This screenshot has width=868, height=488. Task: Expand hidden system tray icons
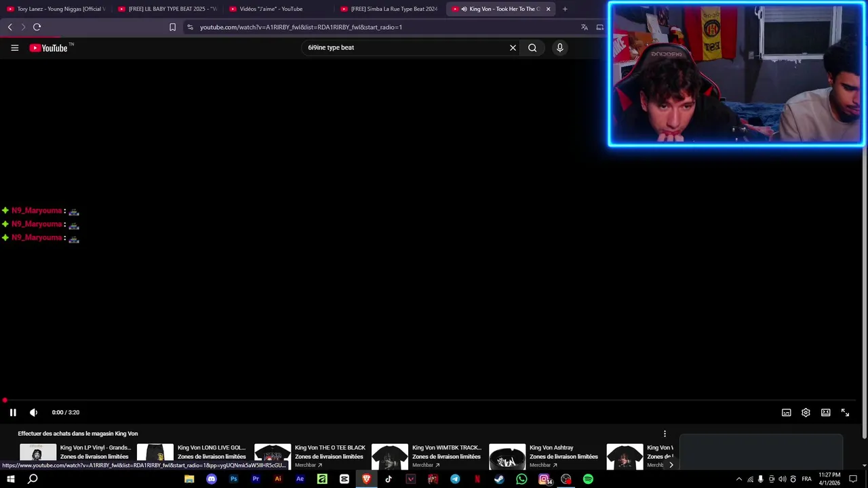click(x=739, y=479)
